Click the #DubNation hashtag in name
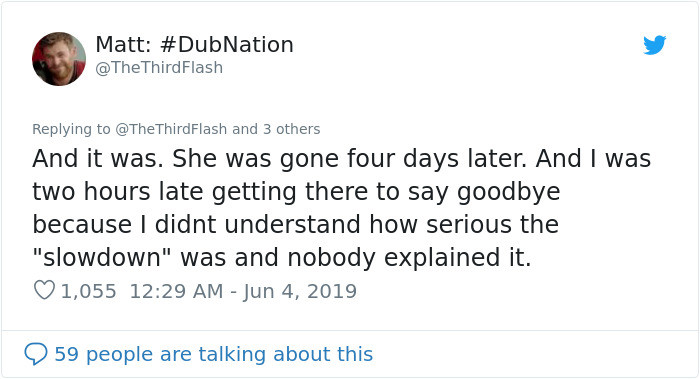The image size is (700, 379). click(x=226, y=45)
